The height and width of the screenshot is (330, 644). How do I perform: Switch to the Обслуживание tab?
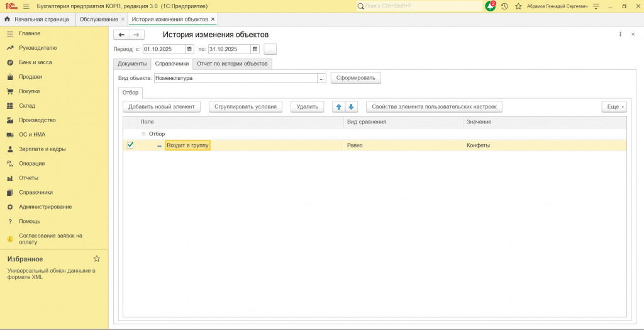99,20
